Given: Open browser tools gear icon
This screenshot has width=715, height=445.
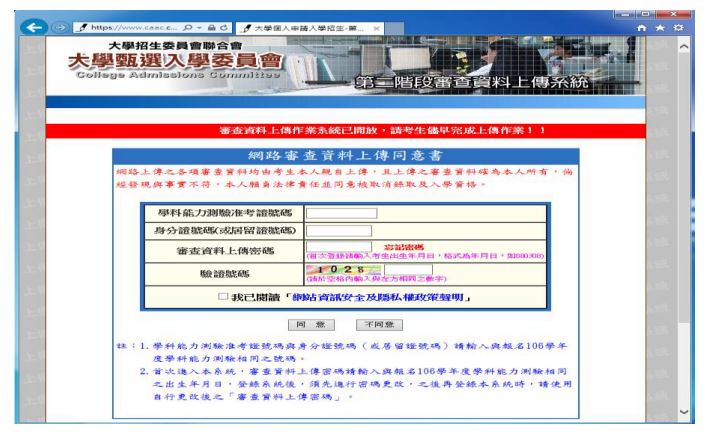Looking at the screenshot, I should click(x=679, y=28).
